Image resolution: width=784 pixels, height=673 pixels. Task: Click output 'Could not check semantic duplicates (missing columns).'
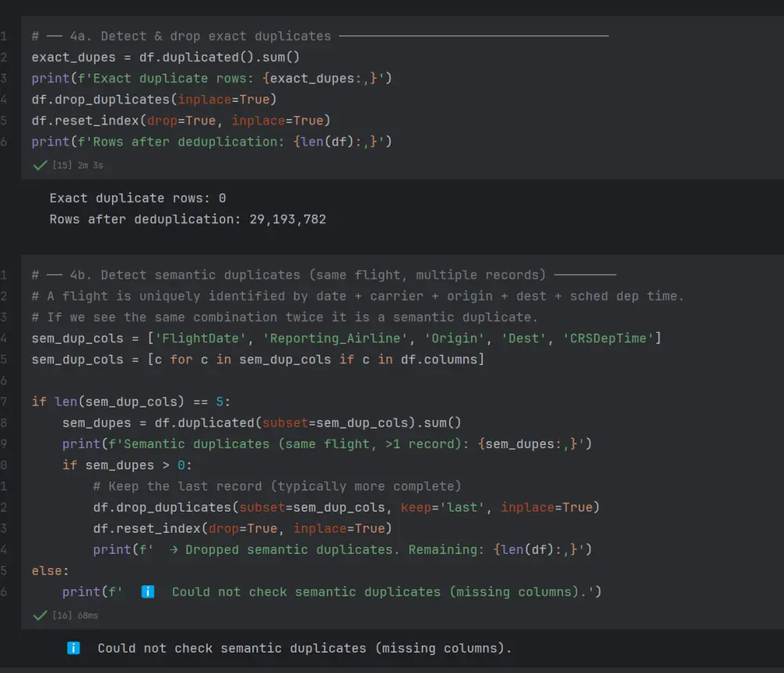pyautogui.click(x=304, y=648)
